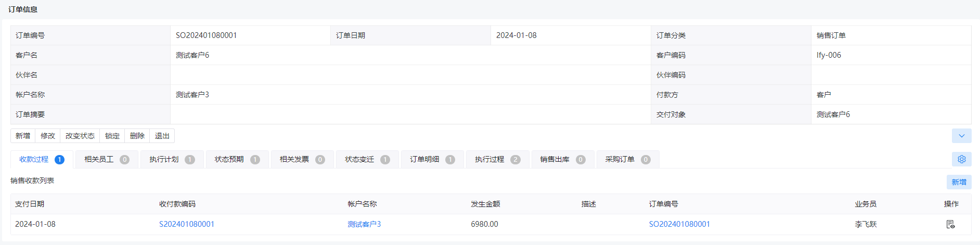
Task: Click the customer code value lfy-006
Action: click(x=829, y=55)
